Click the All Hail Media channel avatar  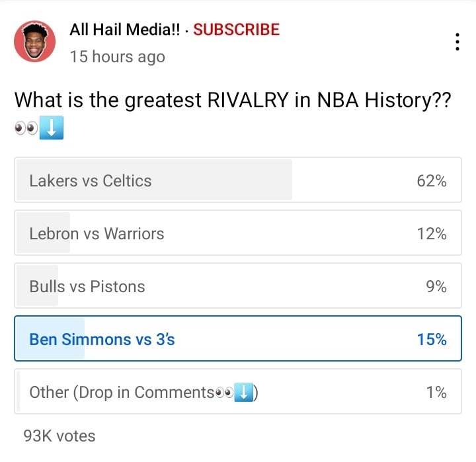click(35, 42)
